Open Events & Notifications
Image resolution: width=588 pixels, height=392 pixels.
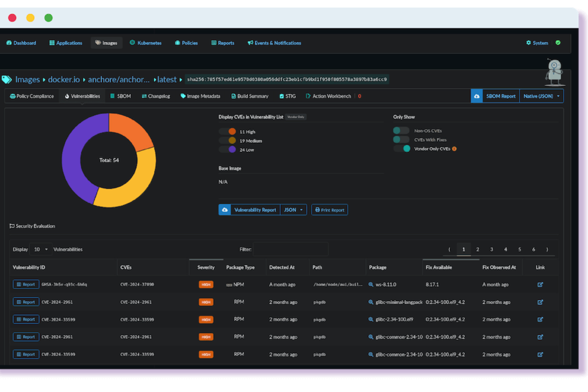(274, 43)
